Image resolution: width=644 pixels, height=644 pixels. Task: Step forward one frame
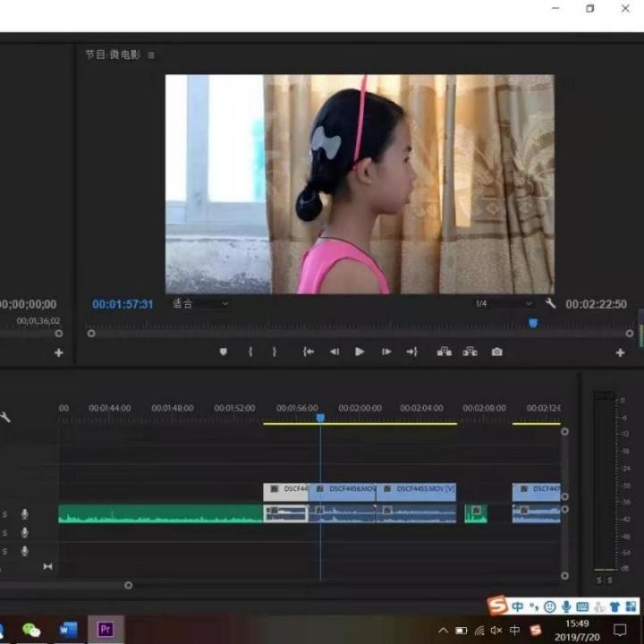click(x=386, y=352)
